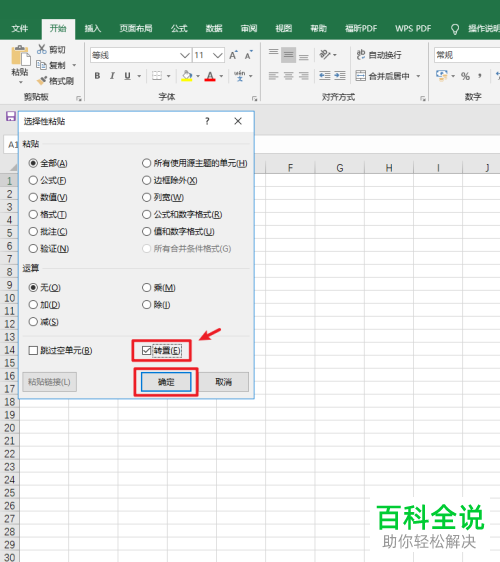Select column G header
500x562 pixels.
(x=339, y=167)
